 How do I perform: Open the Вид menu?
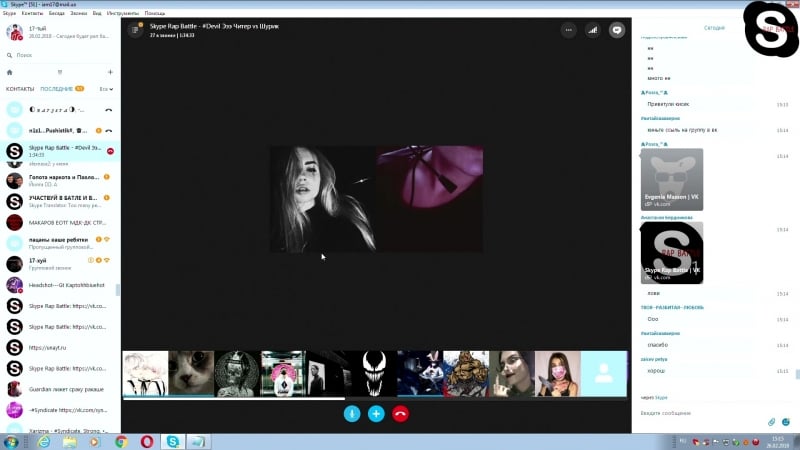click(97, 13)
